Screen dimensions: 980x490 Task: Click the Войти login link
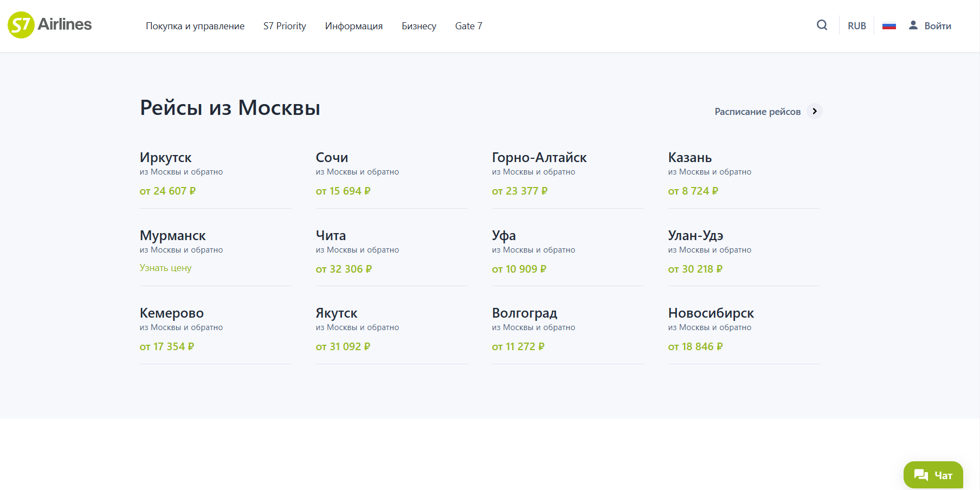pos(937,26)
